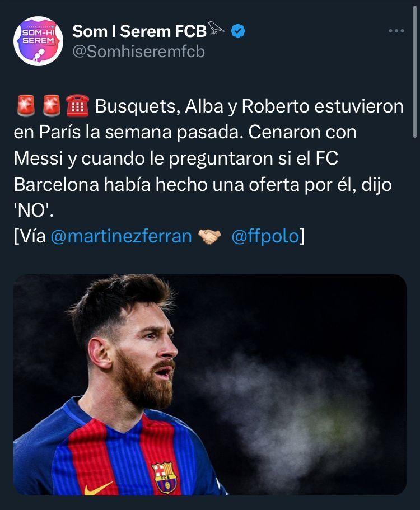This screenshot has height=510, width=420.
Task: Open the @Somhiseremfcb handle link
Action: point(138,52)
